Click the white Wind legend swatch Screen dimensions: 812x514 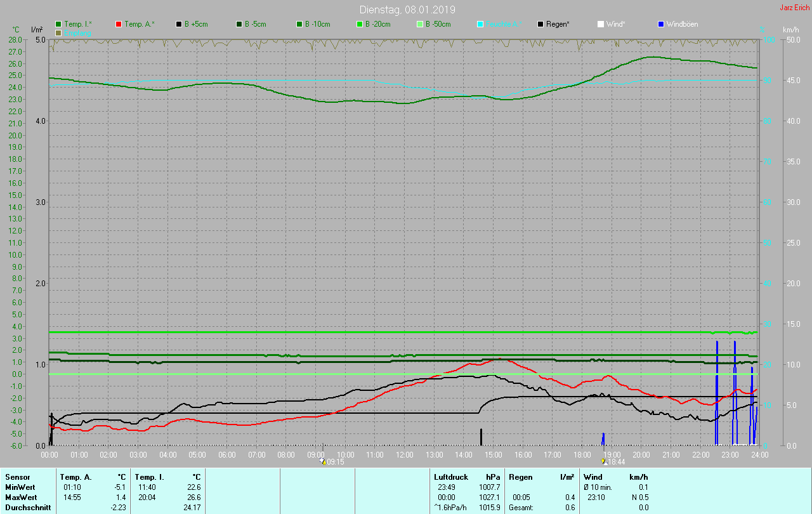coord(601,24)
